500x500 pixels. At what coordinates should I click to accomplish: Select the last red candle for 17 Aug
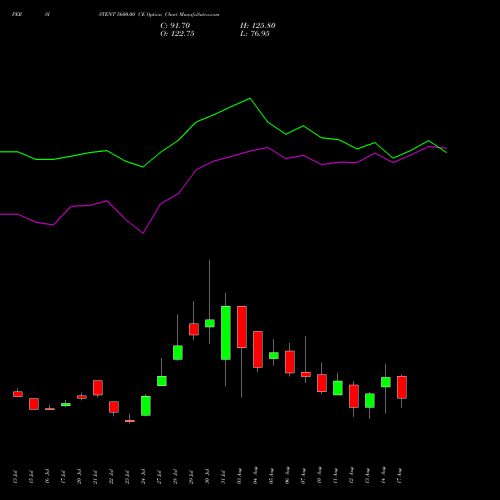[x=402, y=387]
